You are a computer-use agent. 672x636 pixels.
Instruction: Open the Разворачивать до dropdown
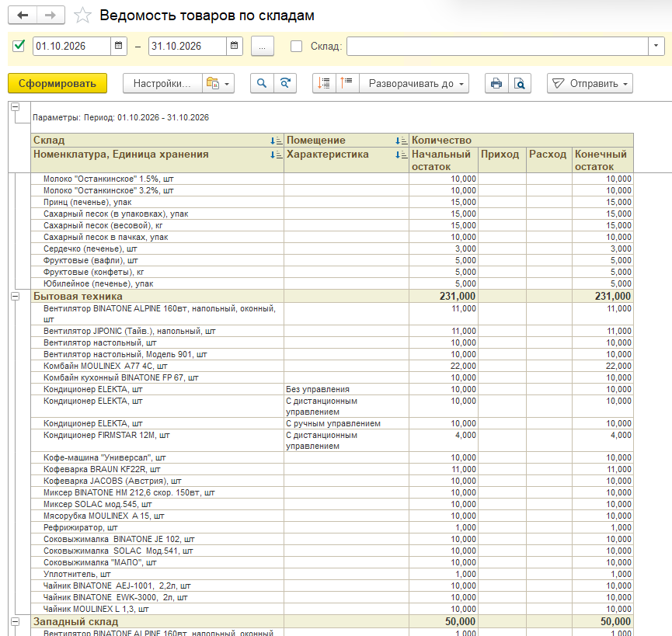(x=414, y=83)
